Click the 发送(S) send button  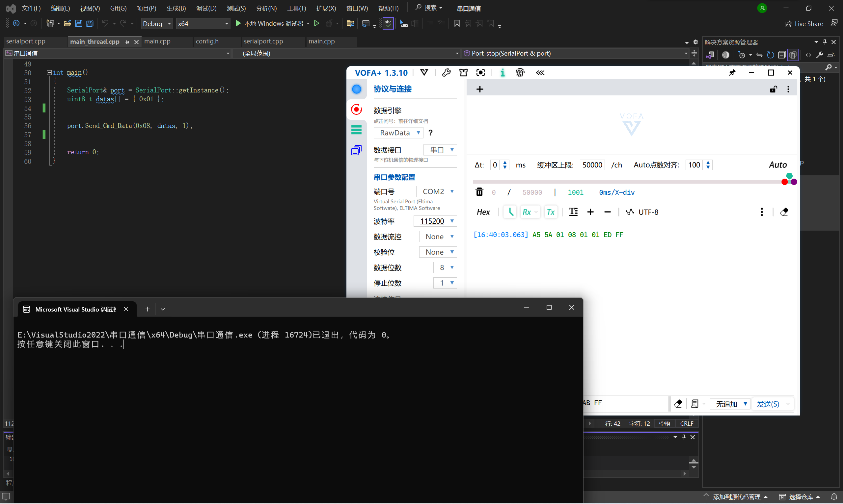click(x=768, y=404)
